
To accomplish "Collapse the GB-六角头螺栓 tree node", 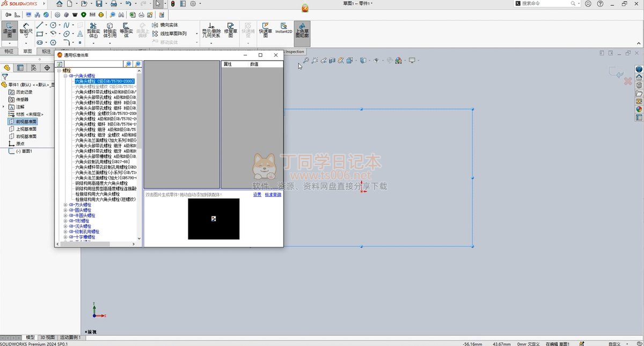I will (x=65, y=76).
